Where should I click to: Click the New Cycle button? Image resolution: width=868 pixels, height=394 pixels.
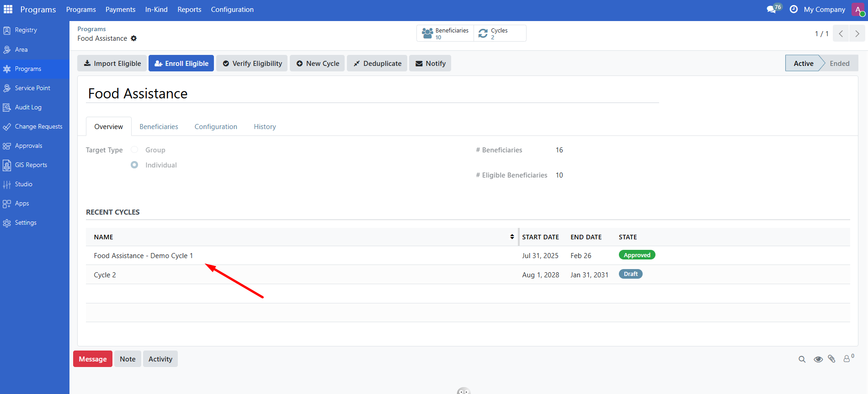(317, 64)
